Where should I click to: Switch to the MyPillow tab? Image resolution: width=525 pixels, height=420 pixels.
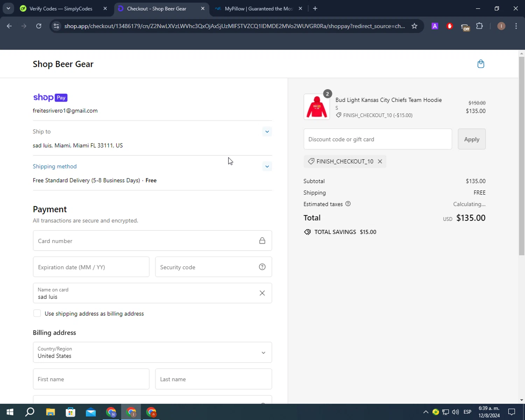pos(259,8)
